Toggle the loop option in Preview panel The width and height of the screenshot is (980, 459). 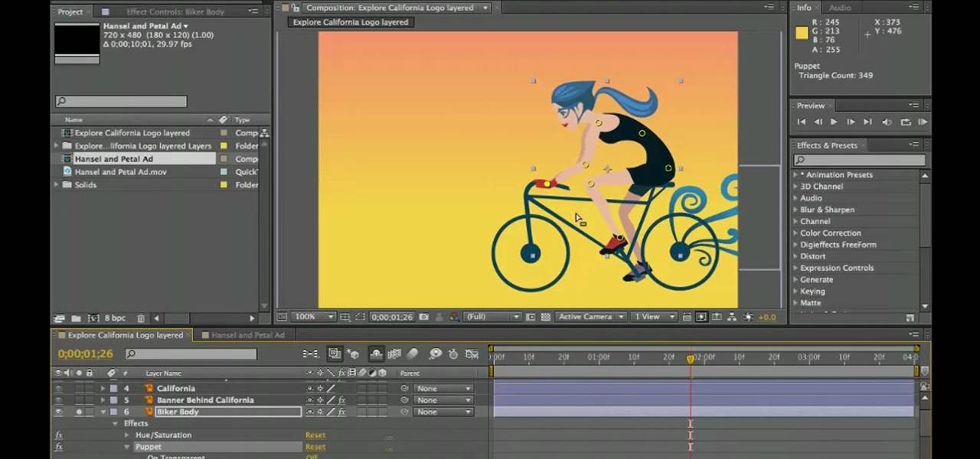(905, 122)
